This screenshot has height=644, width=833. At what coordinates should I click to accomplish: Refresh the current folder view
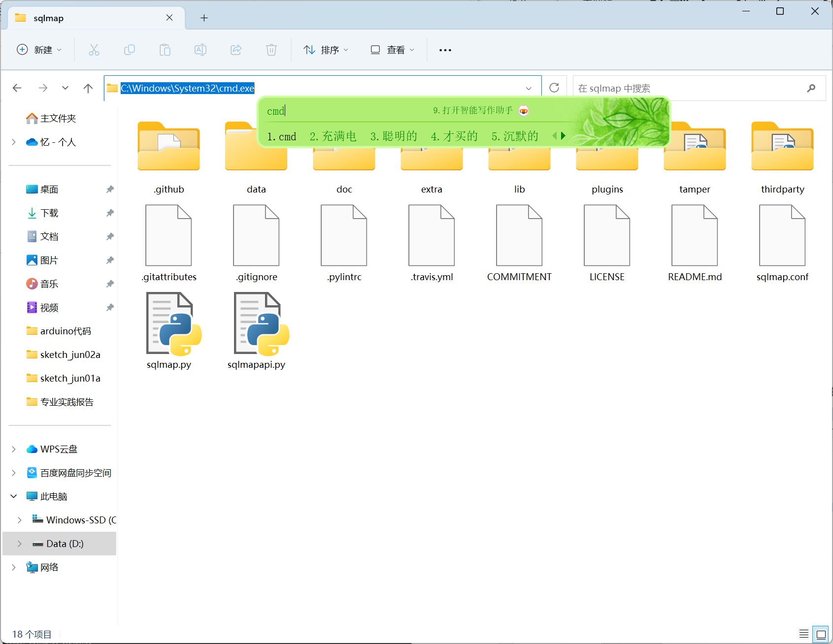coord(554,88)
